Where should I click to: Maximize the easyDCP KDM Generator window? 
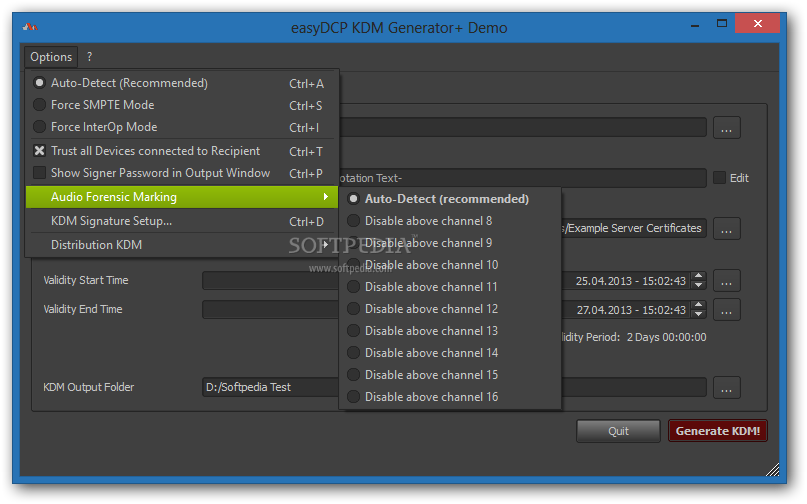[x=722, y=24]
